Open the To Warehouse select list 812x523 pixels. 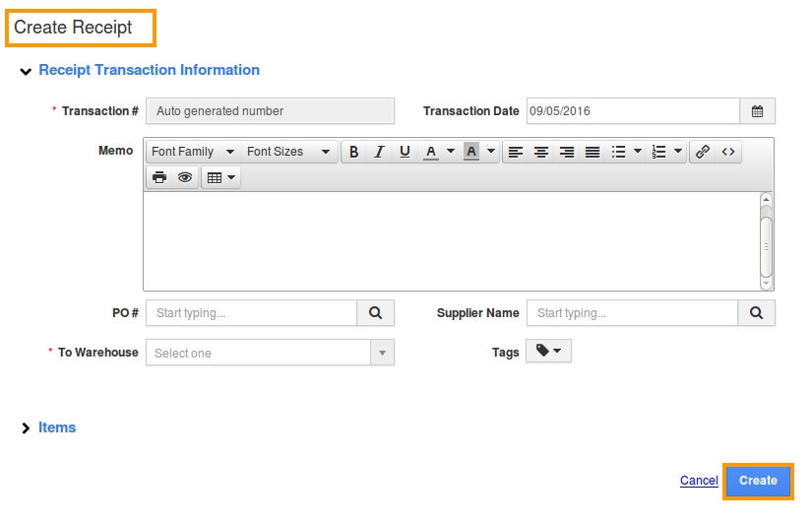tap(270, 353)
